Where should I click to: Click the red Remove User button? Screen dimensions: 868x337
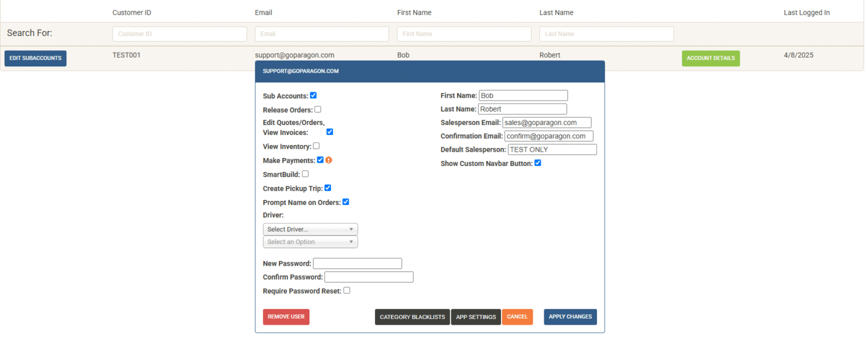(286, 317)
